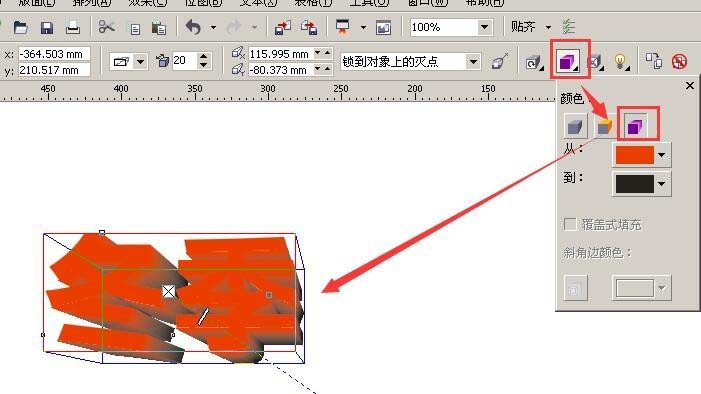701x394 pixels.
Task: Open the extrusion lighting bulb tool
Action: pos(621,62)
